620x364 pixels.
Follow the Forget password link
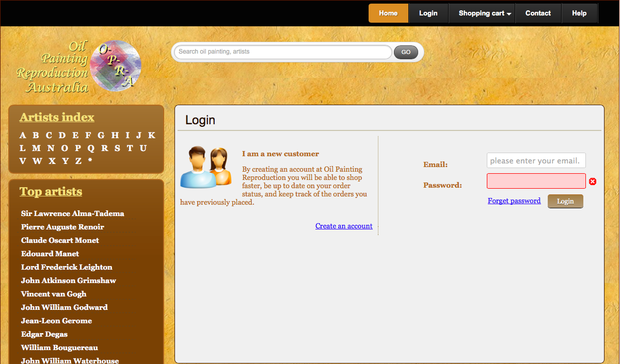(x=514, y=201)
